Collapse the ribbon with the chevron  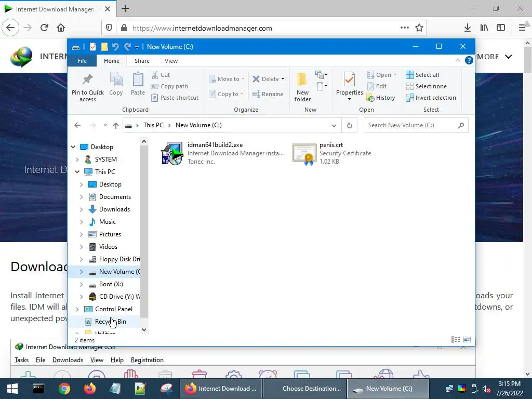[x=458, y=60]
